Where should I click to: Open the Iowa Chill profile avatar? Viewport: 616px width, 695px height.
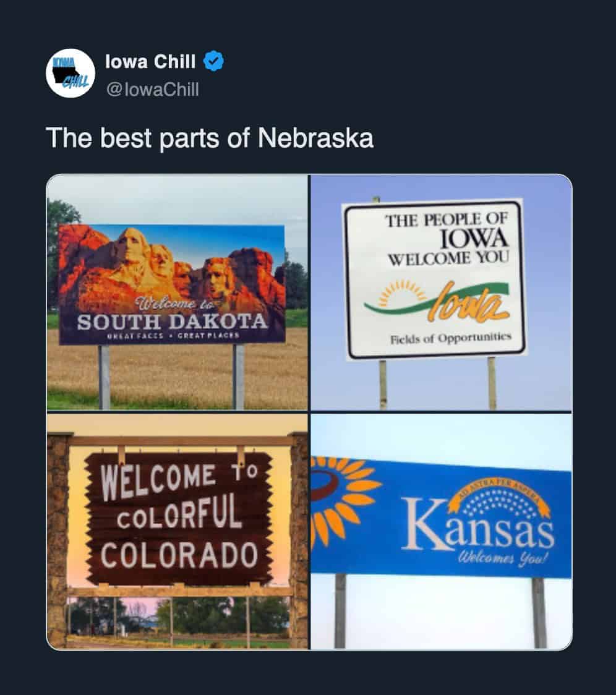tap(71, 73)
